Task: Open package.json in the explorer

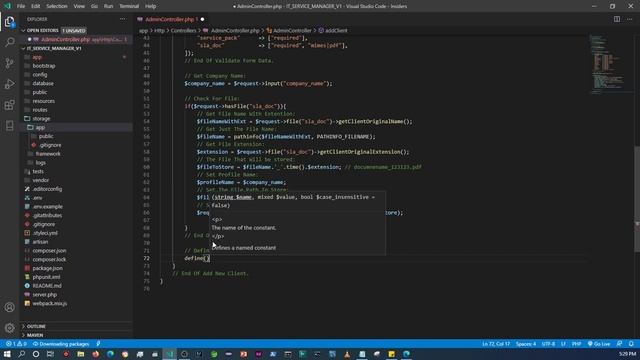Action: click(x=47, y=268)
